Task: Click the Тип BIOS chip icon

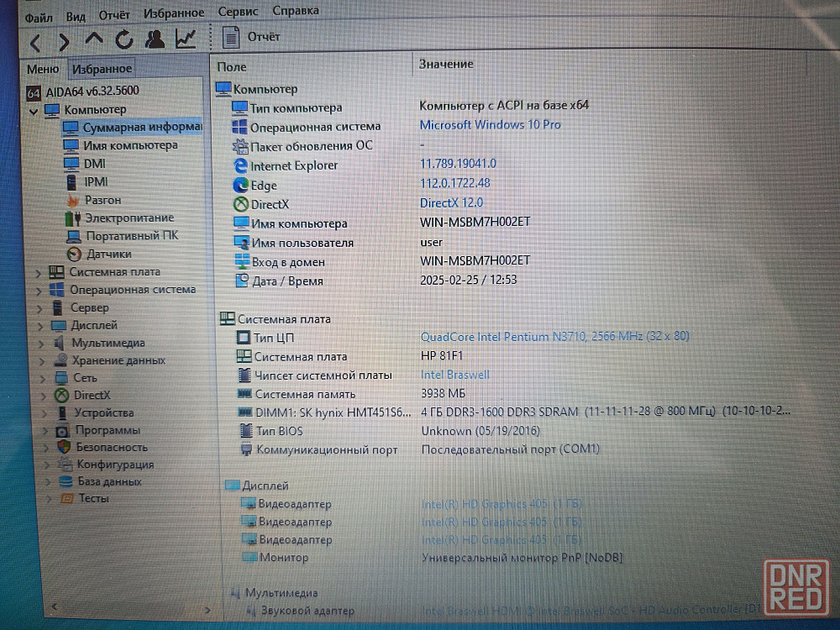Action: click(x=245, y=431)
